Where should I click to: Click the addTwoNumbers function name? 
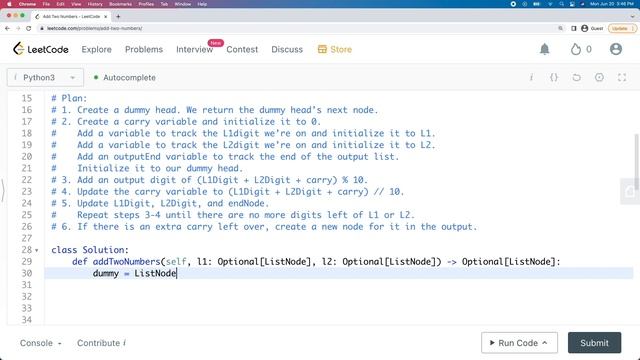point(127,262)
